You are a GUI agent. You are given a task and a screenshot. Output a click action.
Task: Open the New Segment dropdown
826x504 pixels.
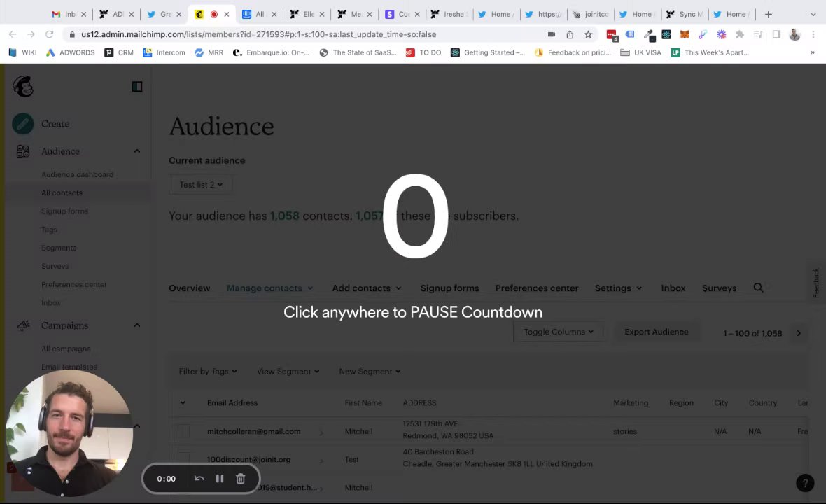pos(370,371)
